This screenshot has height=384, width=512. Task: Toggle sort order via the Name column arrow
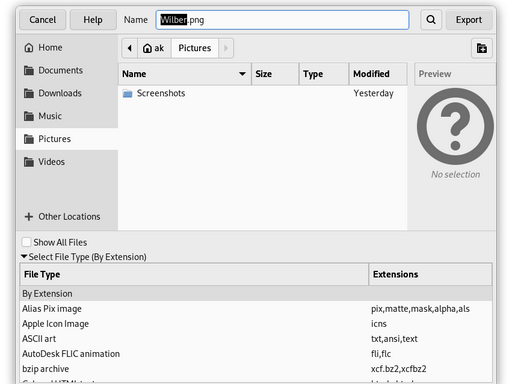(x=243, y=74)
